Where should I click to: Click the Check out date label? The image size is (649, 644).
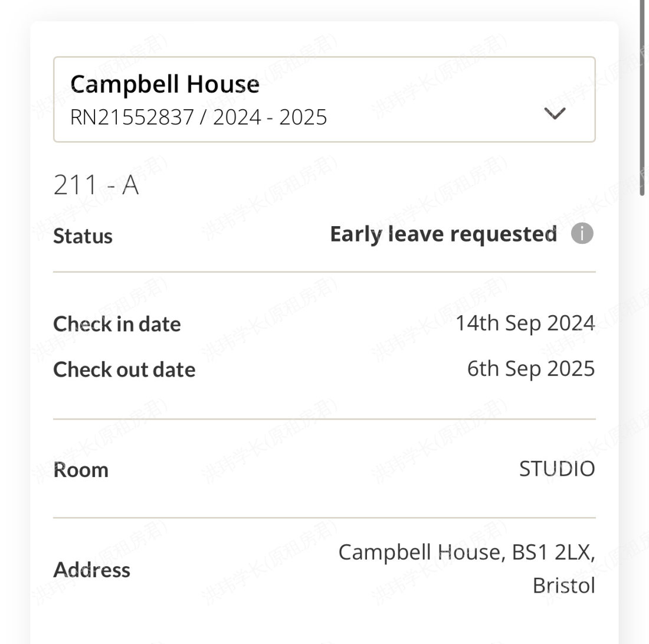[124, 370]
